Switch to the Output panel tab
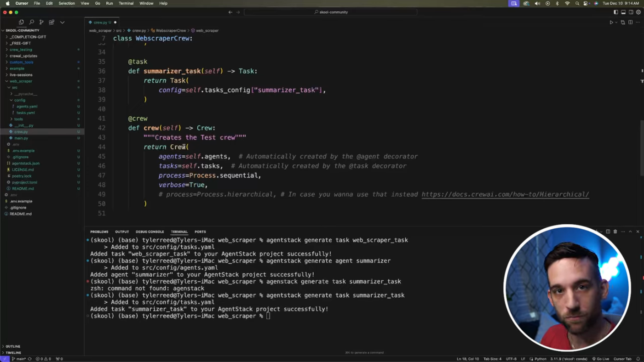Viewport: 644px width, 362px height. tap(122, 232)
